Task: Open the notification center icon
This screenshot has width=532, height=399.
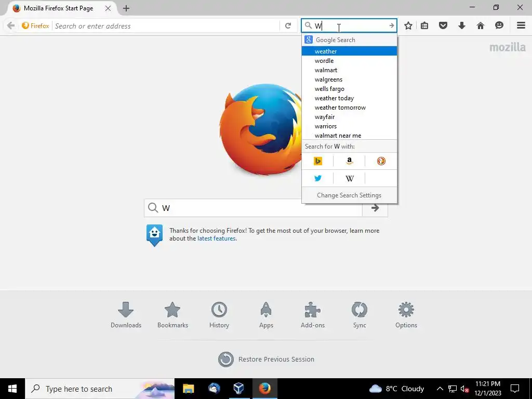Action: [515, 389]
